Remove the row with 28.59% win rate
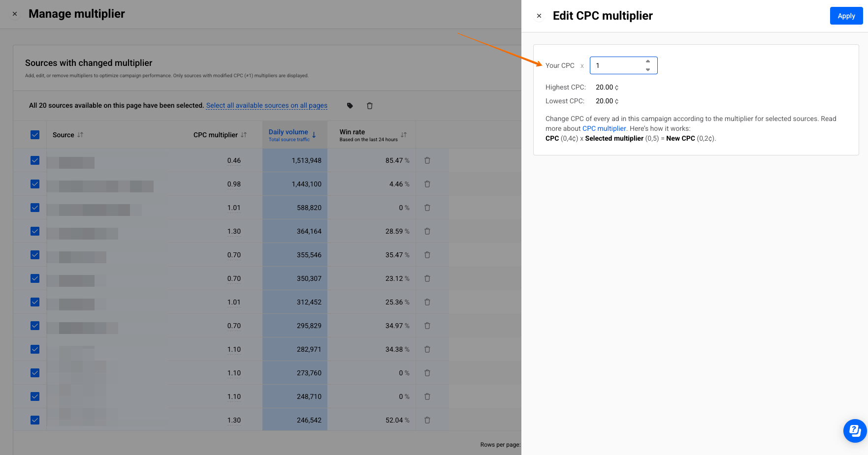Screen dimensions: 868x455 tap(427, 231)
